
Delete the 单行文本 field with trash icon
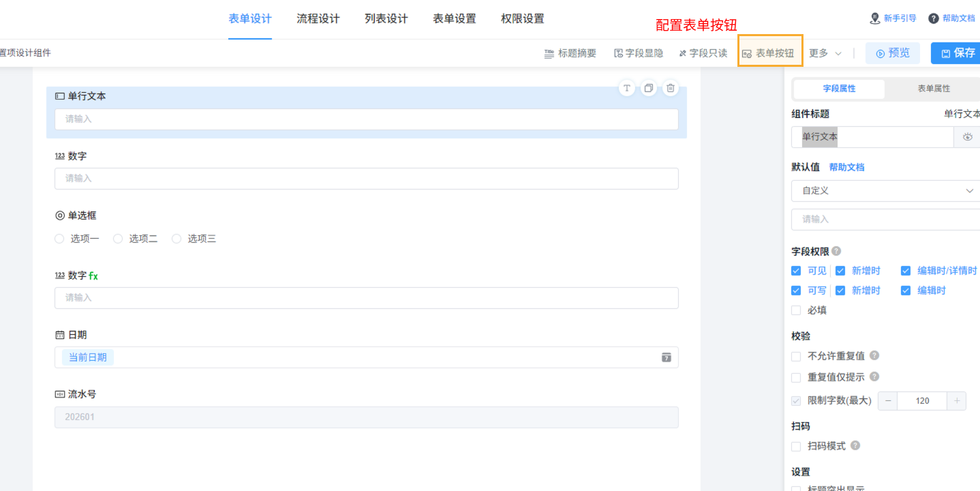[x=671, y=88]
